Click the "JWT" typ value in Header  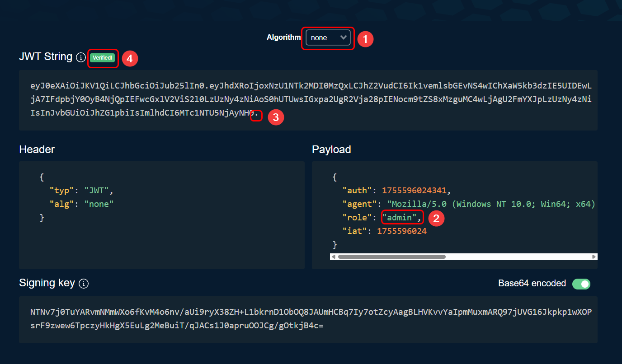coord(96,191)
